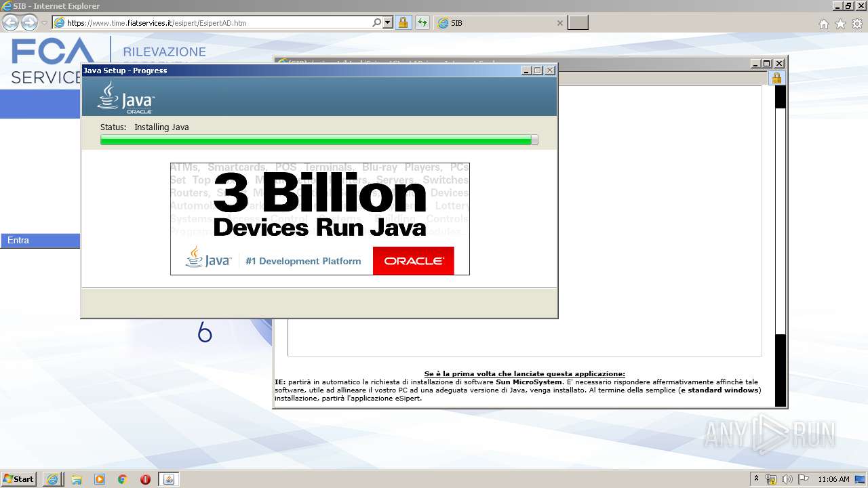Open the Windows Start menu
Screen dimensions: 868x488
(19, 479)
